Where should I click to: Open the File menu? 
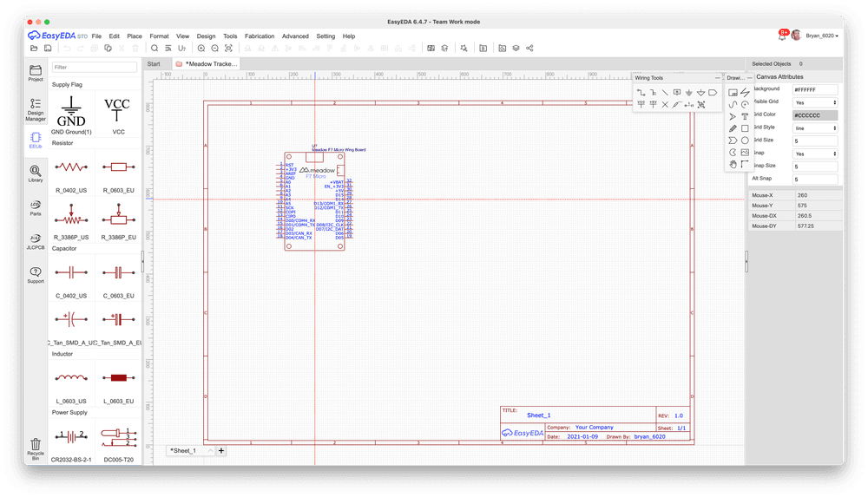click(97, 36)
